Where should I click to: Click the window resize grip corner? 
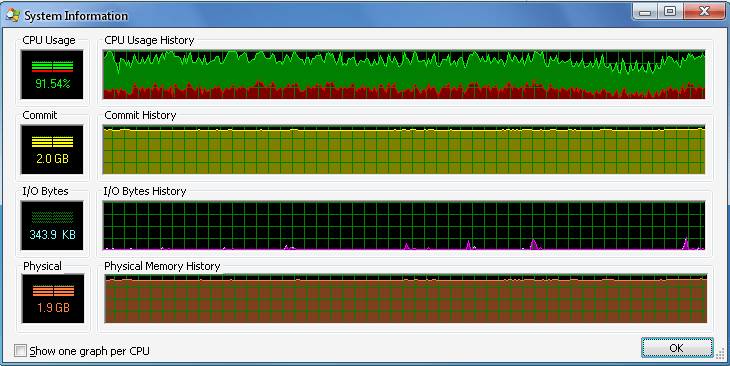point(720,355)
